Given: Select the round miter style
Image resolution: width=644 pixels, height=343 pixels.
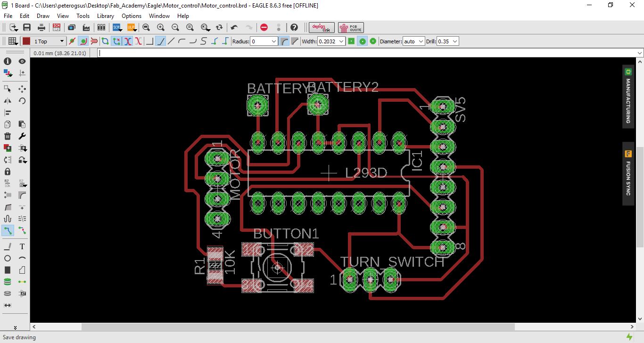Looking at the screenshot, I should point(284,41).
